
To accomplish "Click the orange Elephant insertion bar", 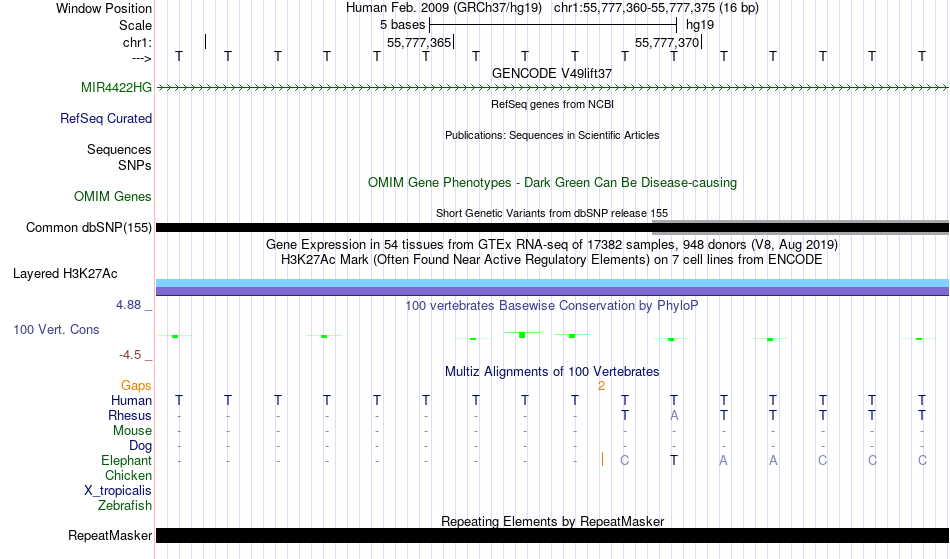I will point(602,460).
